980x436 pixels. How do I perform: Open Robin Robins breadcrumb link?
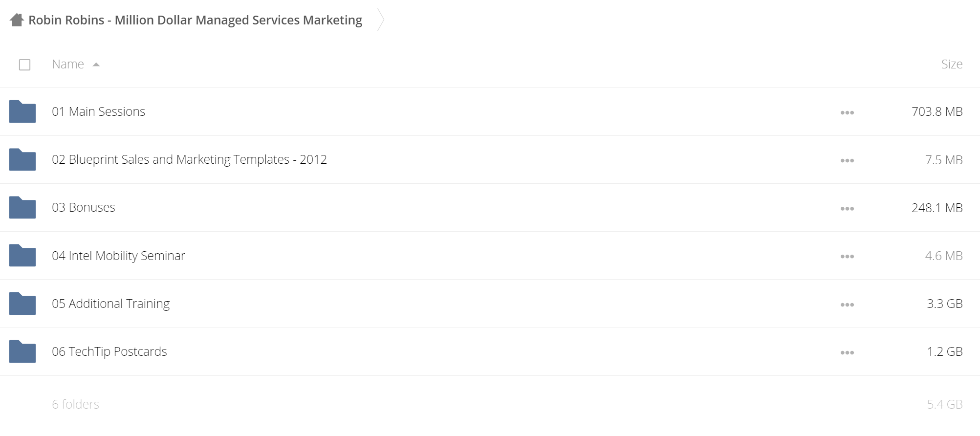[195, 20]
